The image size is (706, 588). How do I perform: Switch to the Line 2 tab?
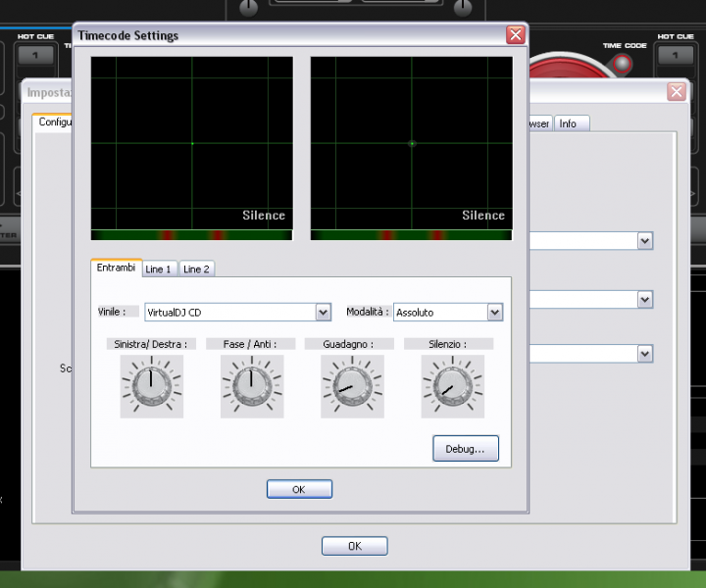click(x=196, y=269)
